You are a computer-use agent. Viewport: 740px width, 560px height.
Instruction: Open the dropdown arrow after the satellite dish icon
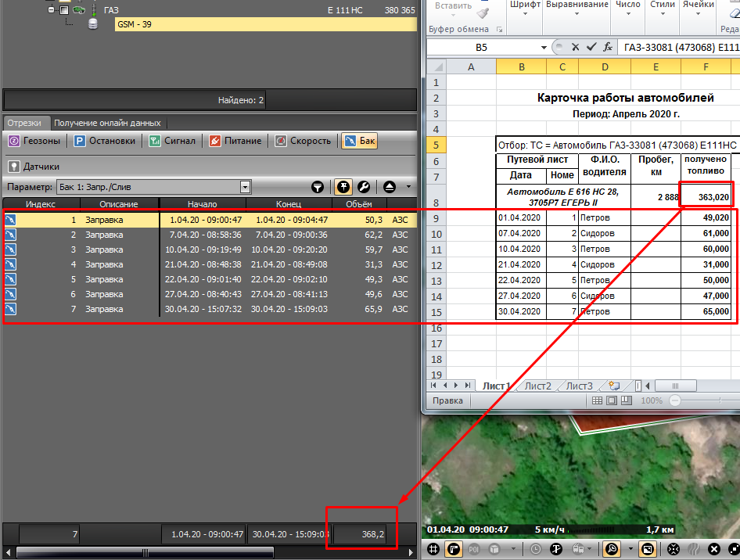pyautogui.click(x=630, y=549)
